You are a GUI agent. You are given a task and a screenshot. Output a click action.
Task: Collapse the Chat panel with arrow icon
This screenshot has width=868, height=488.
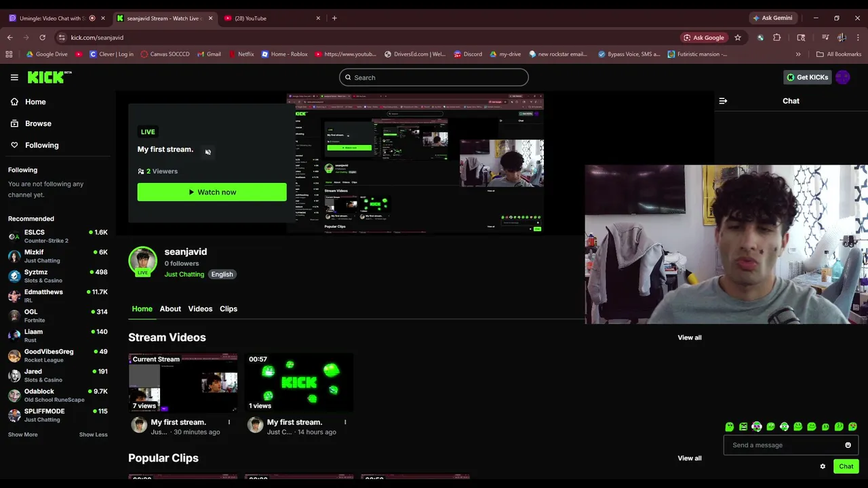[x=723, y=101]
